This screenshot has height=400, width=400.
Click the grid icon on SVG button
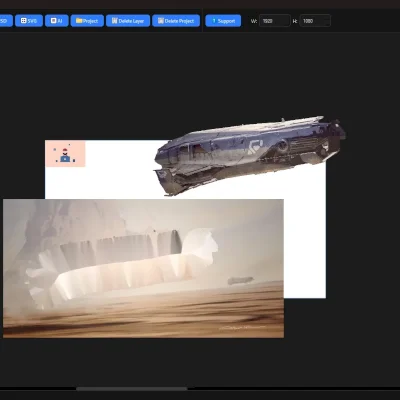(23, 21)
